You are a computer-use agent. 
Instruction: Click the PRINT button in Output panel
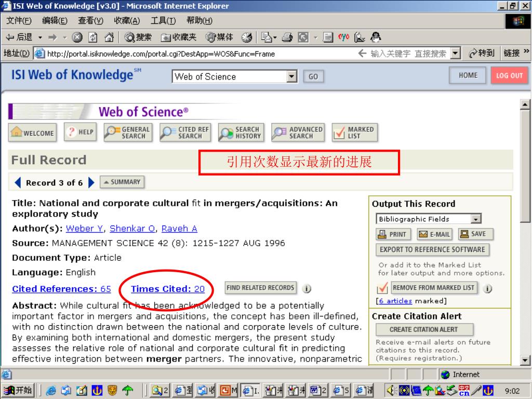(x=393, y=234)
